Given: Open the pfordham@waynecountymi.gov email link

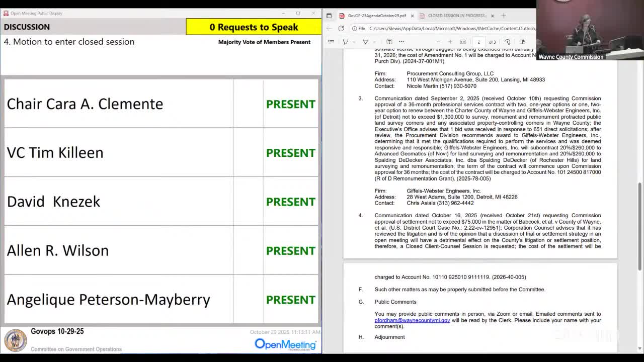Looking at the screenshot, I should point(412,320).
